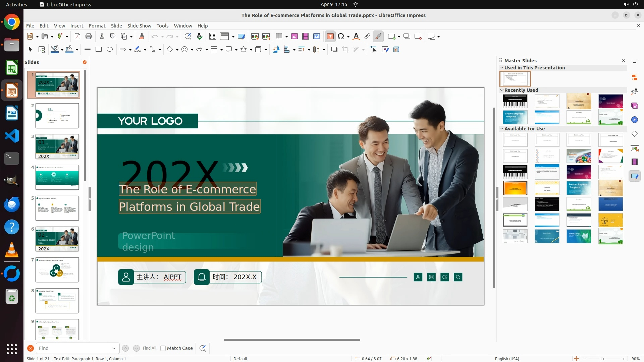Click the Print icon in toolbar
This screenshot has width=644, height=362.
tap(89, 37)
